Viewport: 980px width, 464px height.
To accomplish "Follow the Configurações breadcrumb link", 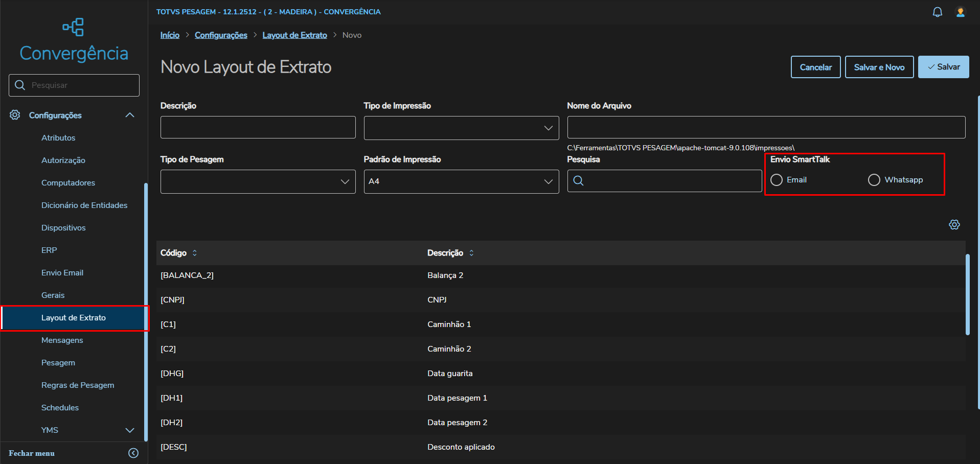I will 221,35.
